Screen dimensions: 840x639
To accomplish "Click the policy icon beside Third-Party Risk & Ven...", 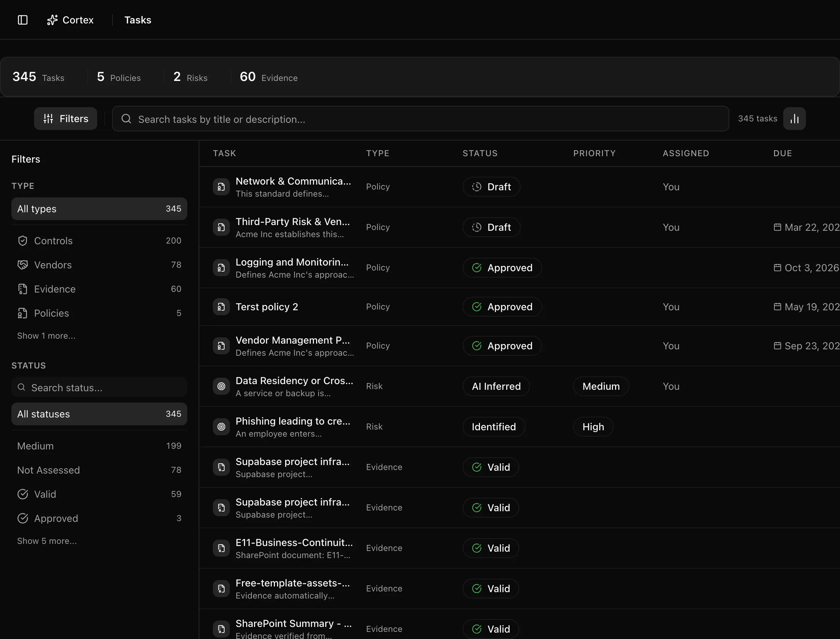I will tap(221, 227).
